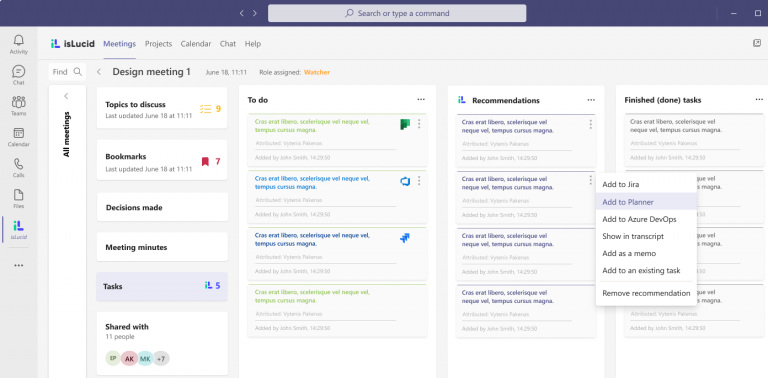Open To do column options menu

[421, 99]
